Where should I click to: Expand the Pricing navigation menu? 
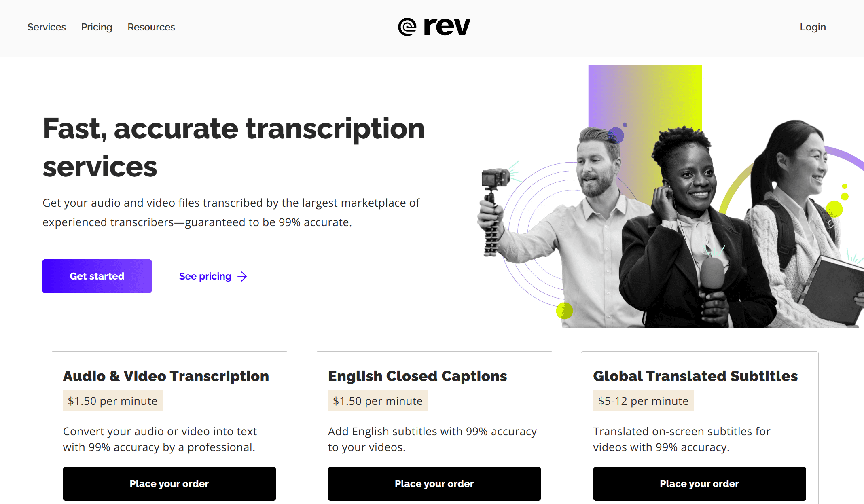[x=96, y=27]
